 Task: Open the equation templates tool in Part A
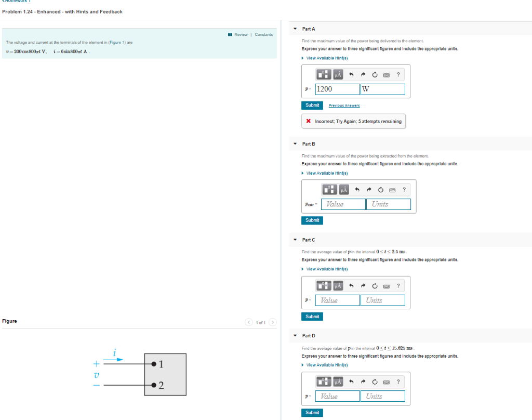[323, 74]
